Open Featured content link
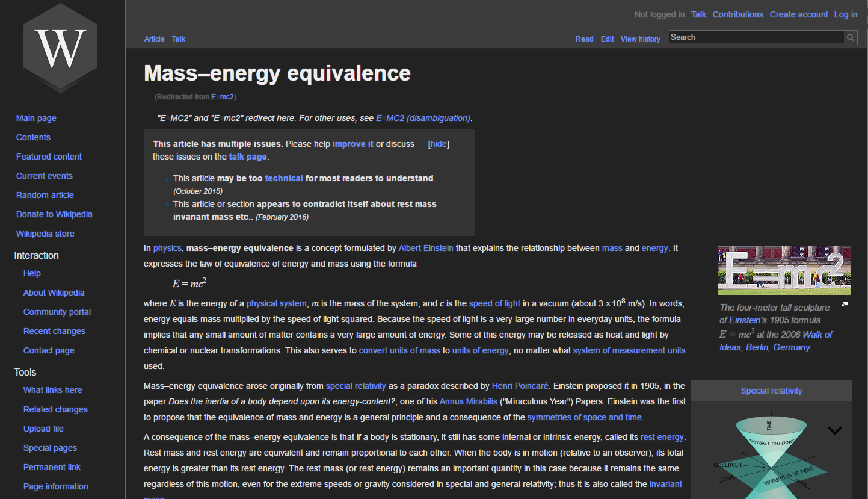868x499 pixels. 49,157
